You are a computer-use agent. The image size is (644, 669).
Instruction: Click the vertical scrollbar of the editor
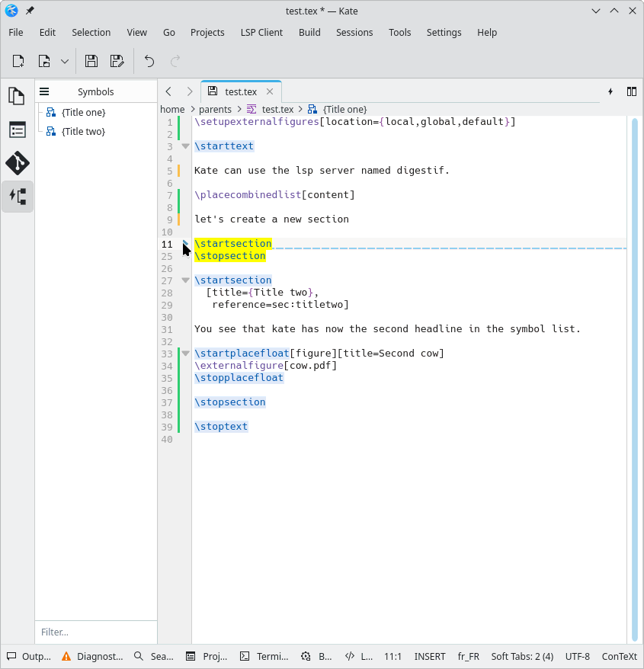(x=635, y=381)
